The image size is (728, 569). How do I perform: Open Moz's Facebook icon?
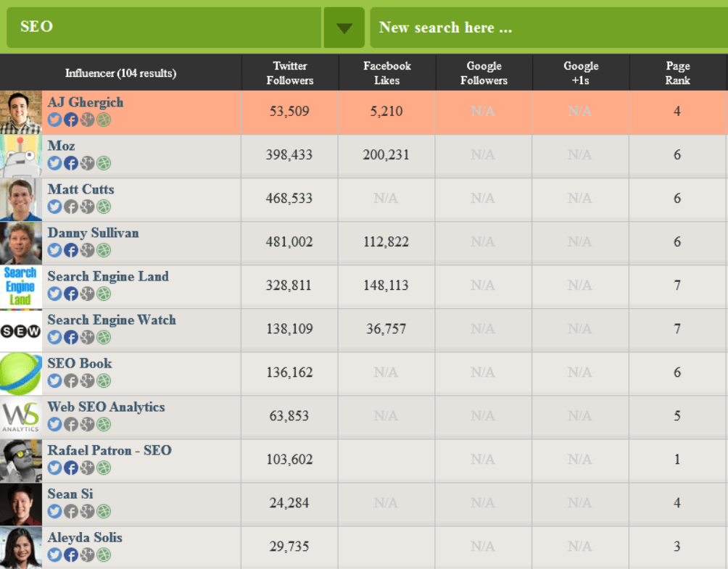pyautogui.click(x=71, y=163)
